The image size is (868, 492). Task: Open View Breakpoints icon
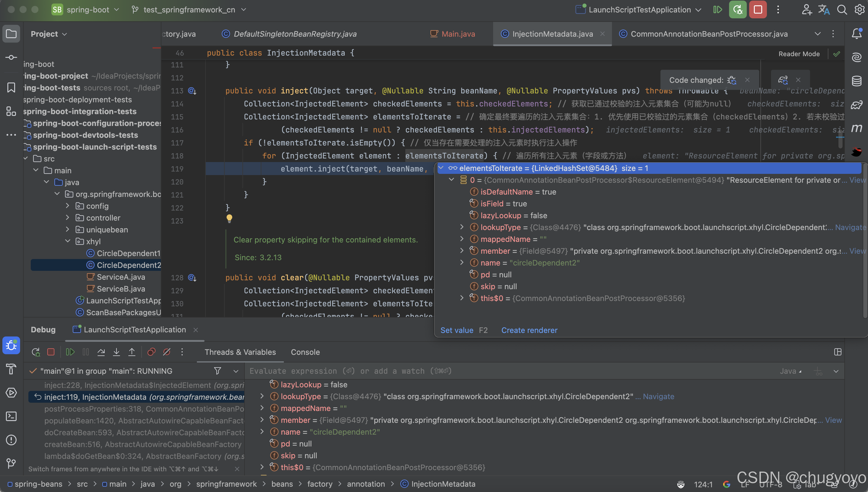click(151, 352)
